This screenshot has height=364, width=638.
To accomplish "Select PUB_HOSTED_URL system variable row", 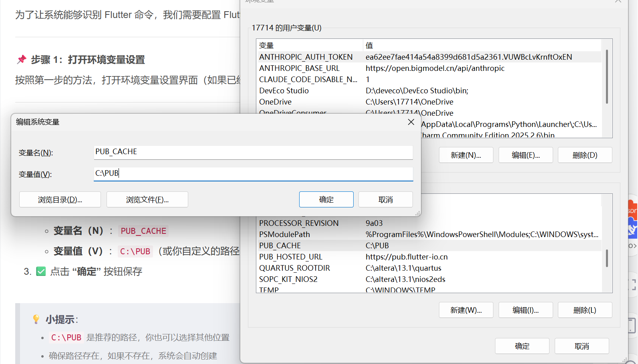I will (x=429, y=257).
